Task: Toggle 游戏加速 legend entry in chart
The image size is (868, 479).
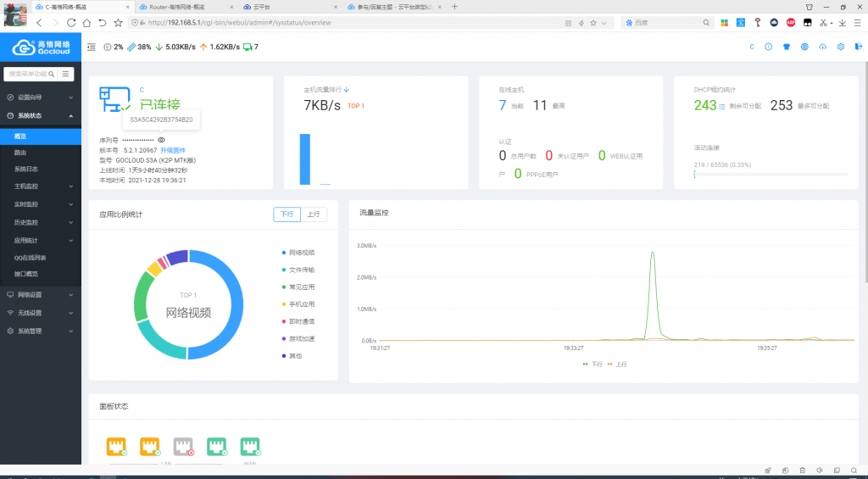Action: click(298, 338)
